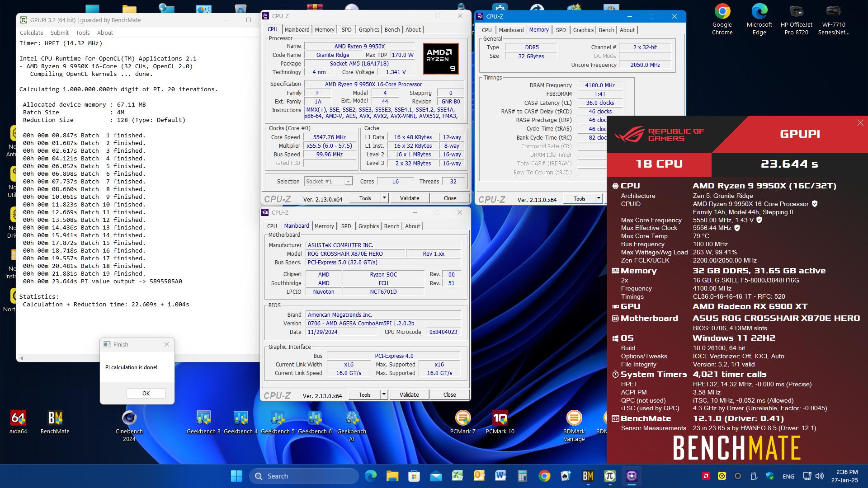
Task: Click the Core Speed value 5547.76 MHz
Action: tap(329, 137)
